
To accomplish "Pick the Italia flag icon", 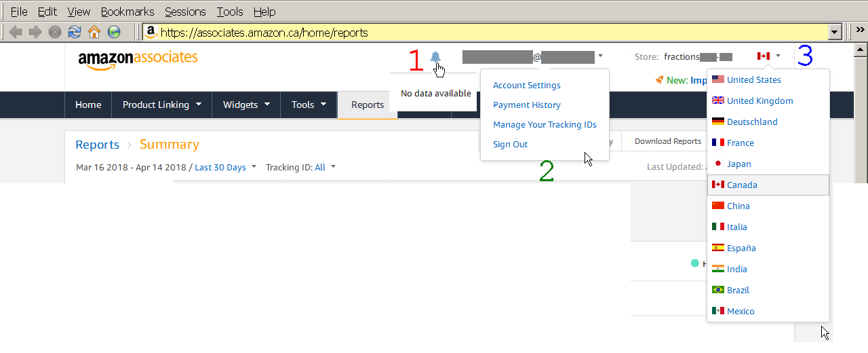I will pos(718,227).
